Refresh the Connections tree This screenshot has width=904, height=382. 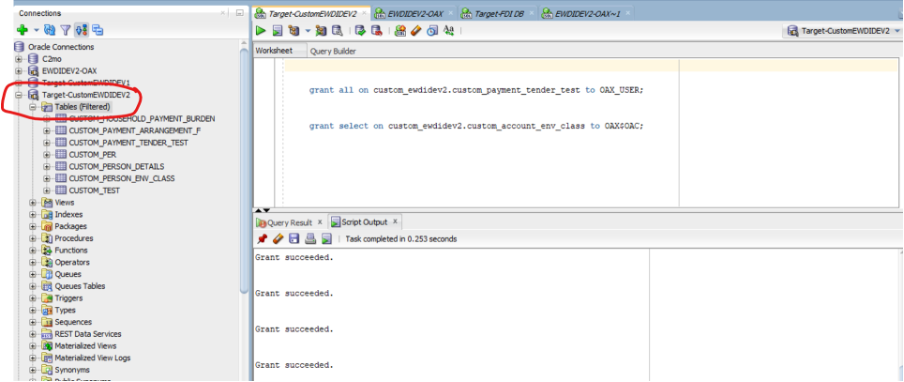50,30
